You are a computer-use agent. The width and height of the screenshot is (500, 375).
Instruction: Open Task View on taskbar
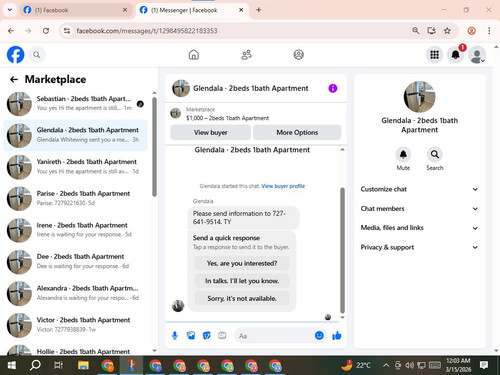coord(58,365)
